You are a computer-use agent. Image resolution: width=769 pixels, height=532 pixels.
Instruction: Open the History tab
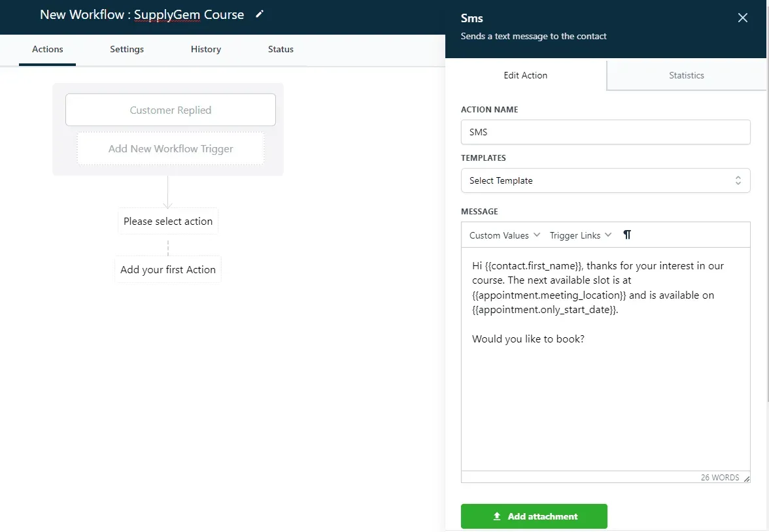coord(206,49)
